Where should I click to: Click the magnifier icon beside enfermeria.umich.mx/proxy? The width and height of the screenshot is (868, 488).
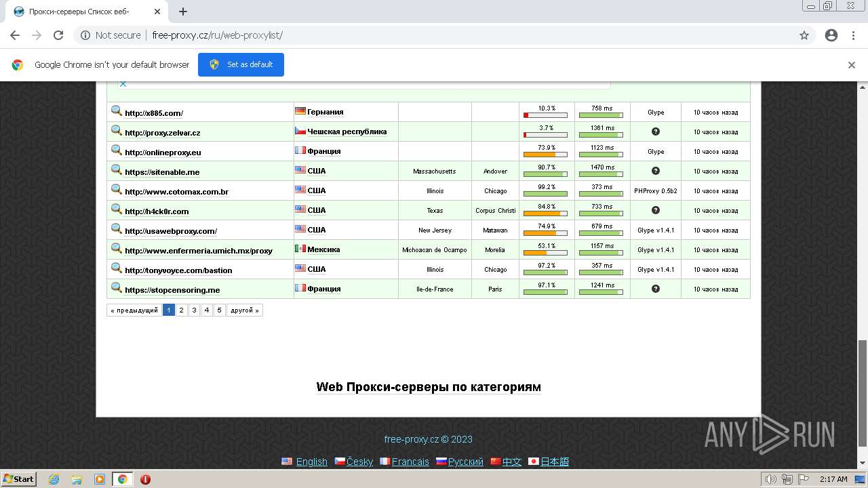[116, 248]
